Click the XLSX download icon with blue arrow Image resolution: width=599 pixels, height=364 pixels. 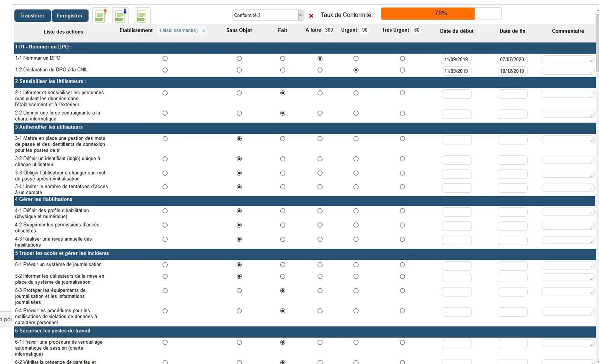[x=120, y=16]
